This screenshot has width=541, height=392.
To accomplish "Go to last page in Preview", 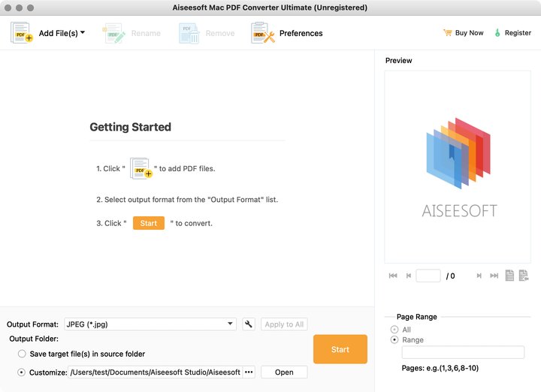I will [494, 276].
